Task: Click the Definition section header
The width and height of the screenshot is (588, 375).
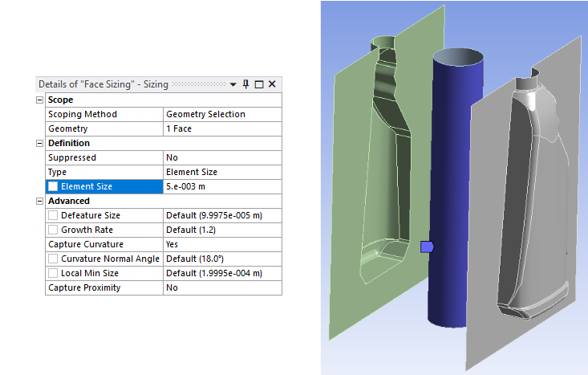Action: [69, 144]
